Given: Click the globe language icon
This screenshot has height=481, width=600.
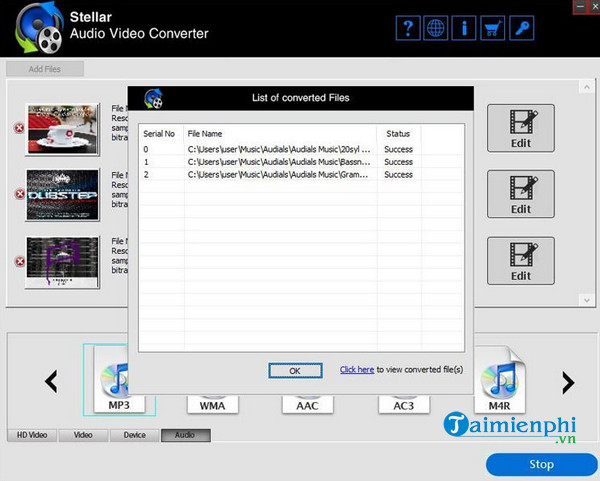Looking at the screenshot, I should pyautogui.click(x=436, y=28).
